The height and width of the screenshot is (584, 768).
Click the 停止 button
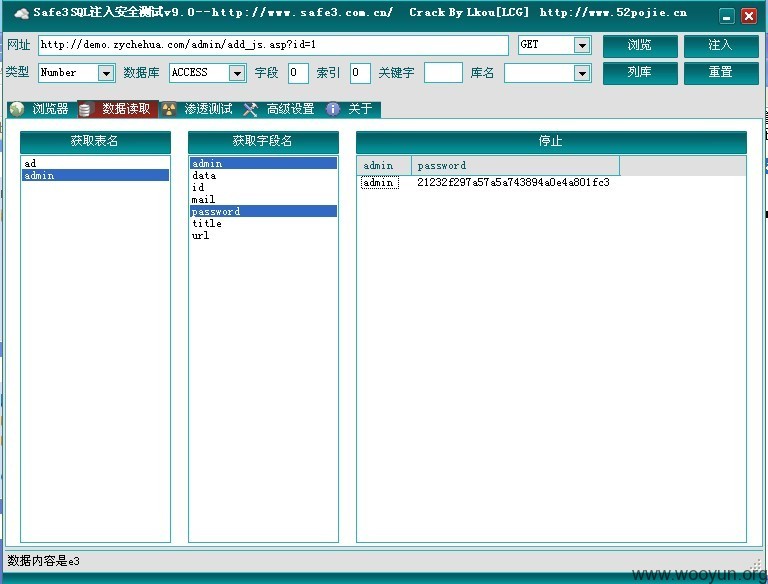click(551, 142)
